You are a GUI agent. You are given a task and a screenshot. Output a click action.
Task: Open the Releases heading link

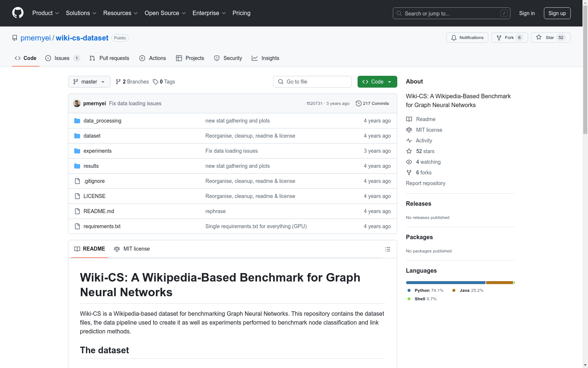(419, 204)
